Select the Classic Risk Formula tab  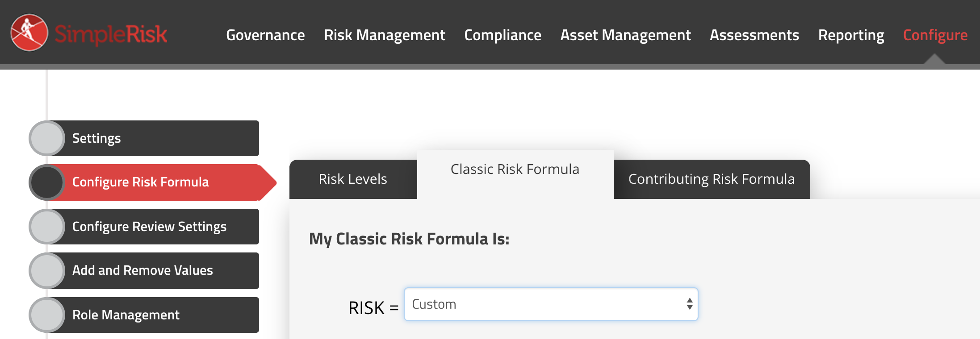pyautogui.click(x=515, y=169)
